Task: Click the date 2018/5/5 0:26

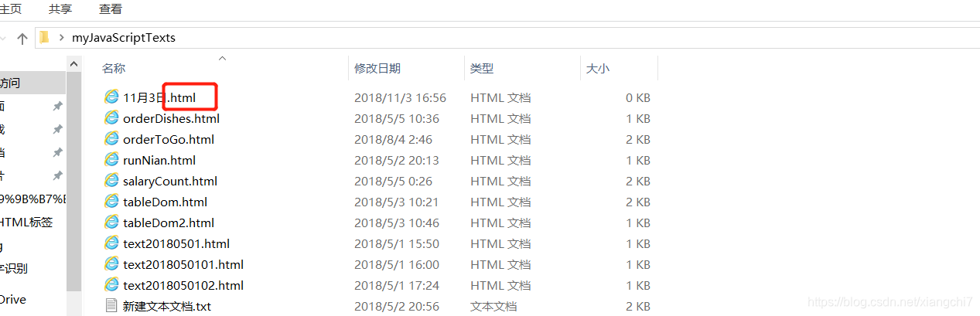Action: click(393, 181)
